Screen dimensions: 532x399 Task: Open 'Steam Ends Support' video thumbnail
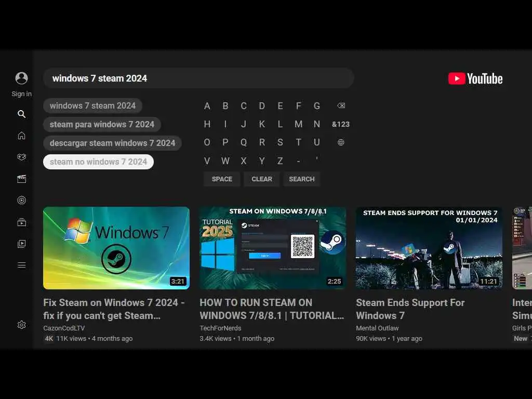pos(429,248)
